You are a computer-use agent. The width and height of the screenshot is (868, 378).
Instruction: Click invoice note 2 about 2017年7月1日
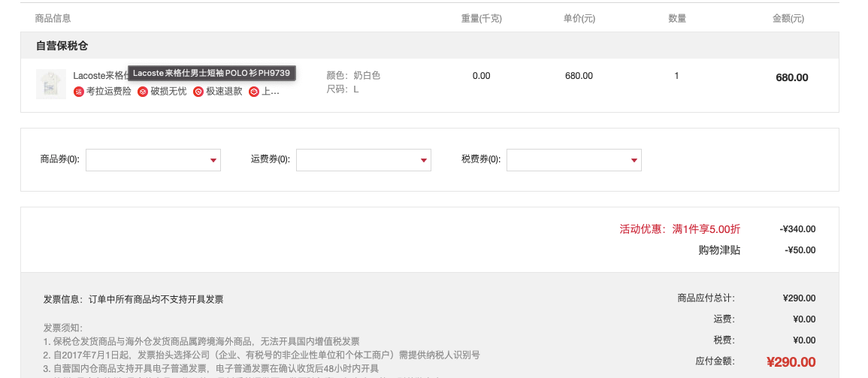click(262, 355)
